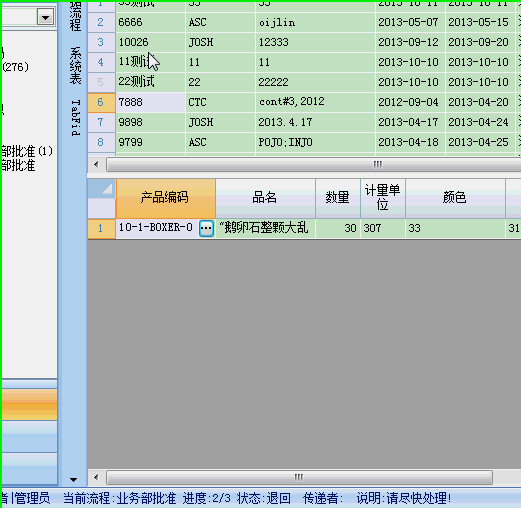
Task: Click cell 6666
Action: tap(150, 23)
